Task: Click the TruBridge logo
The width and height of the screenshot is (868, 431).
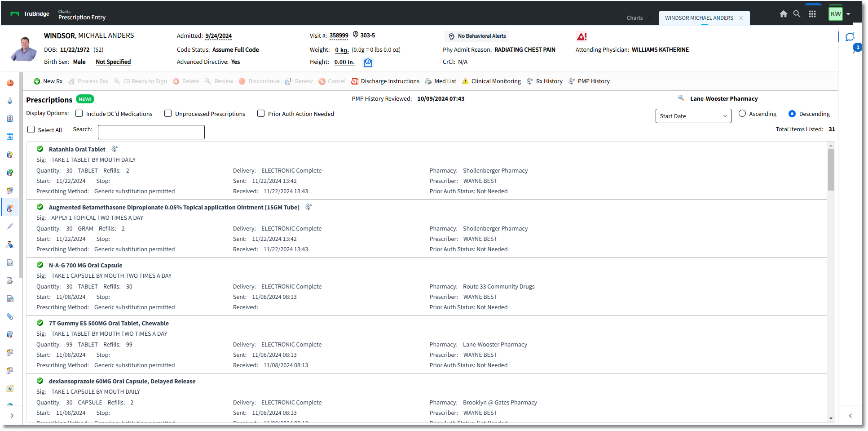Action: coord(30,14)
